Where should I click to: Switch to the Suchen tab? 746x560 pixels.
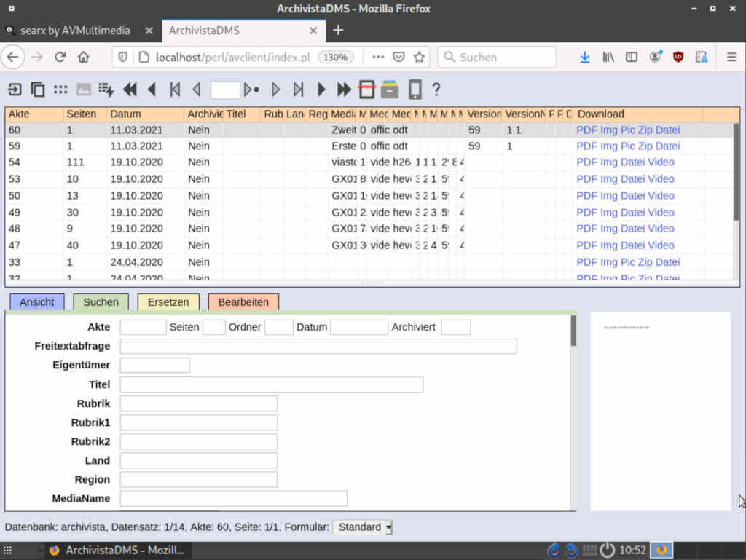click(101, 302)
